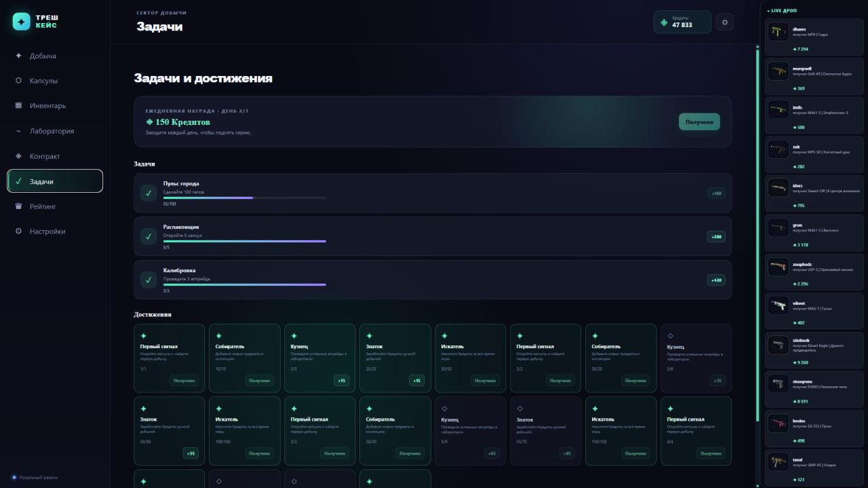Open Настройки from the sidebar

click(55, 231)
